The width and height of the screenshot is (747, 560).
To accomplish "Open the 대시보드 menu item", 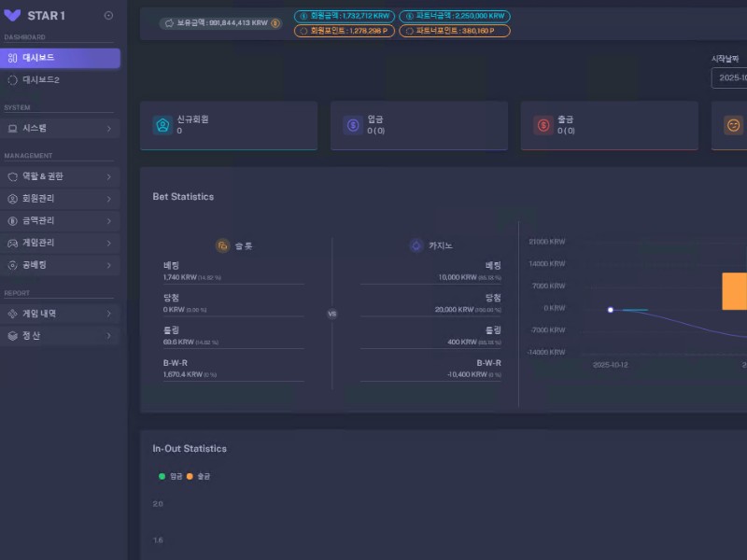I will [60, 58].
